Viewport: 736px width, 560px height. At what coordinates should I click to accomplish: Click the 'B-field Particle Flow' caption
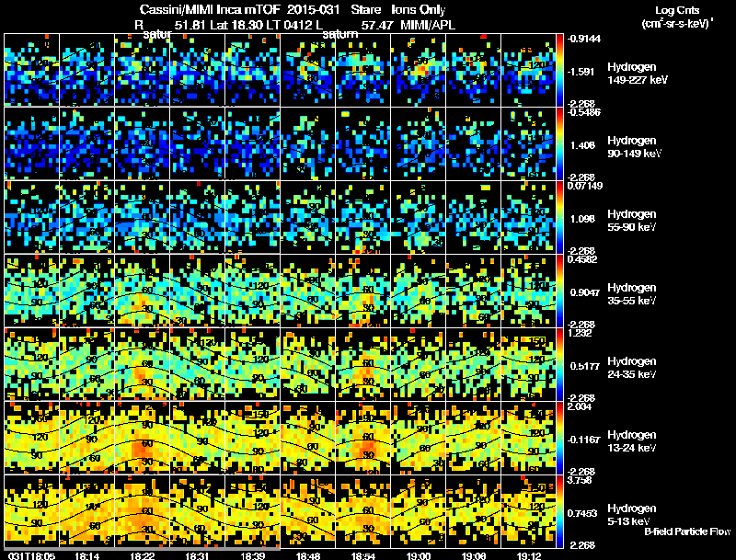(687, 531)
